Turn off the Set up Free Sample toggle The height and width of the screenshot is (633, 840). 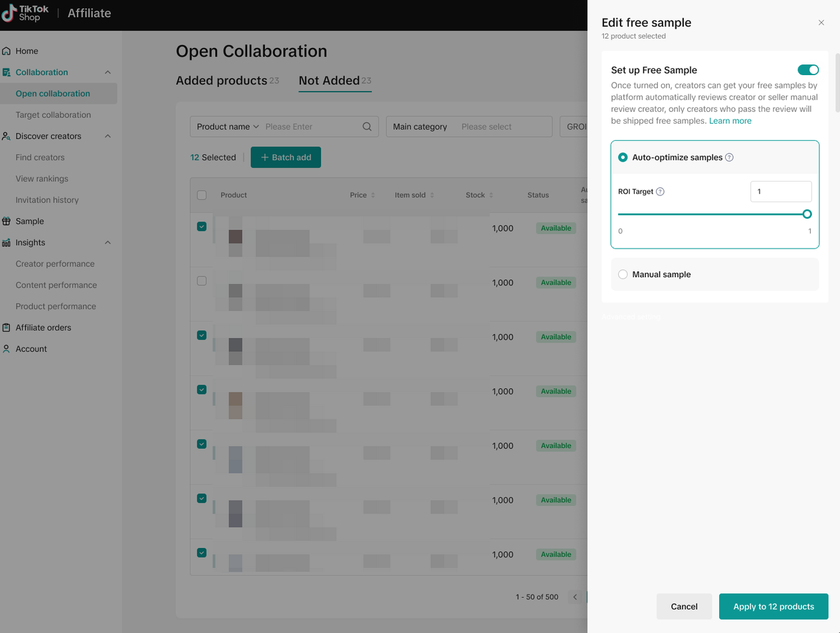[x=808, y=70]
